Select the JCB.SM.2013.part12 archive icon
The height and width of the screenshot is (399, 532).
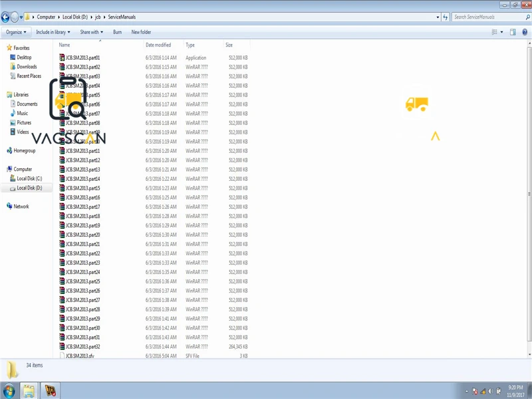pyautogui.click(x=62, y=160)
